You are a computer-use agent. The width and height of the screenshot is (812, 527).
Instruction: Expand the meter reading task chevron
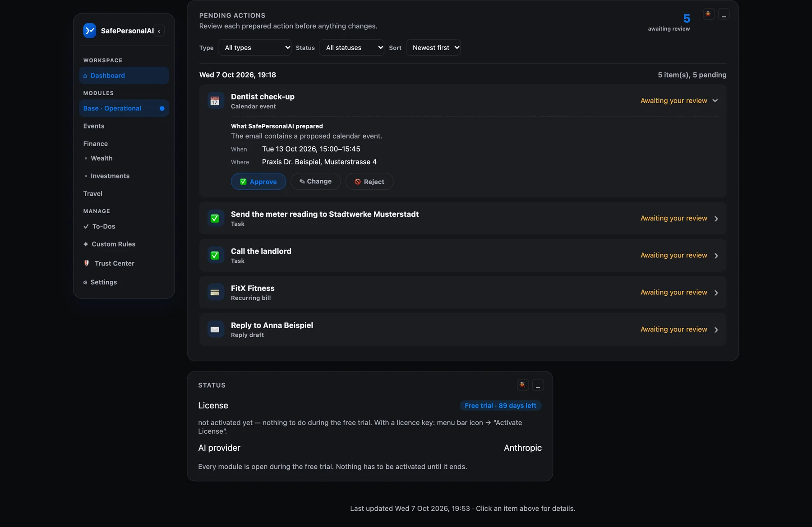pyautogui.click(x=716, y=219)
